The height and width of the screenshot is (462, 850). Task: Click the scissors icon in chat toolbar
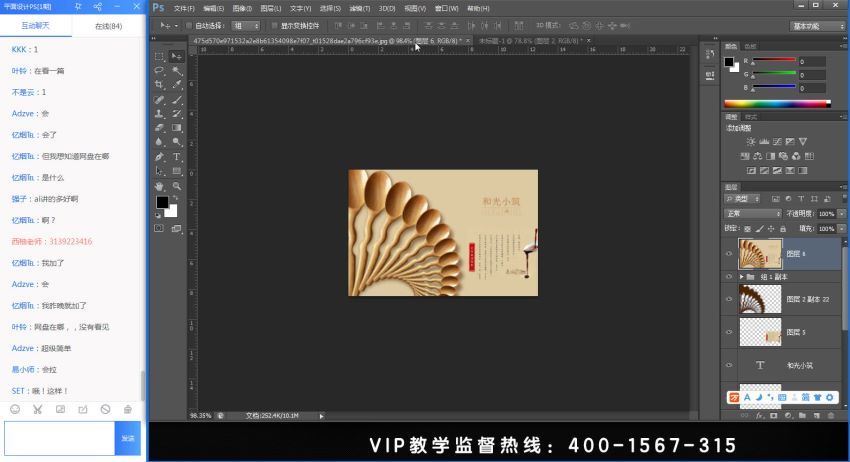[x=37, y=409]
